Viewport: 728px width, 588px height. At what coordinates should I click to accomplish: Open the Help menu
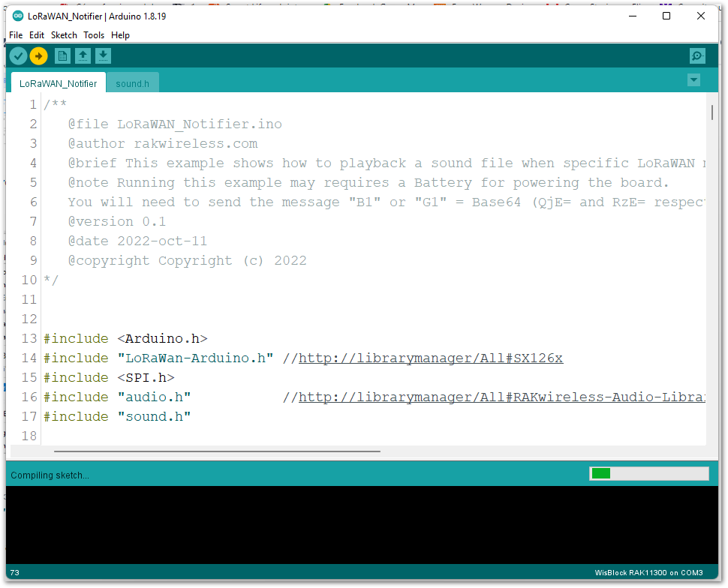120,35
